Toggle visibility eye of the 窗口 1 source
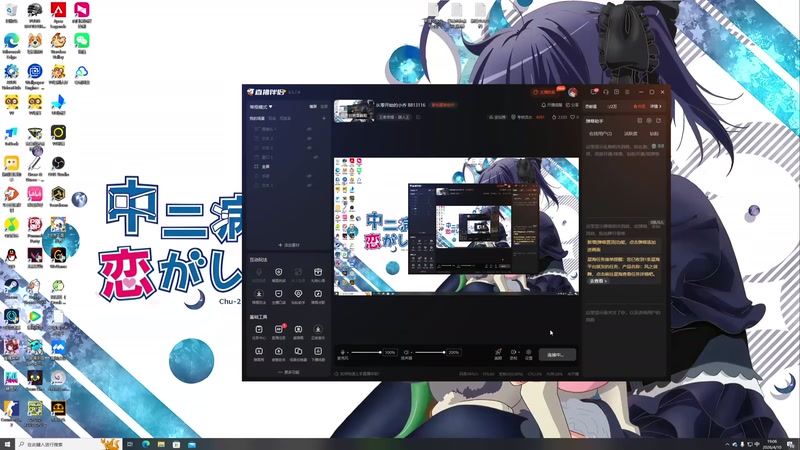Viewport: 800px width, 450px height. pos(315,157)
